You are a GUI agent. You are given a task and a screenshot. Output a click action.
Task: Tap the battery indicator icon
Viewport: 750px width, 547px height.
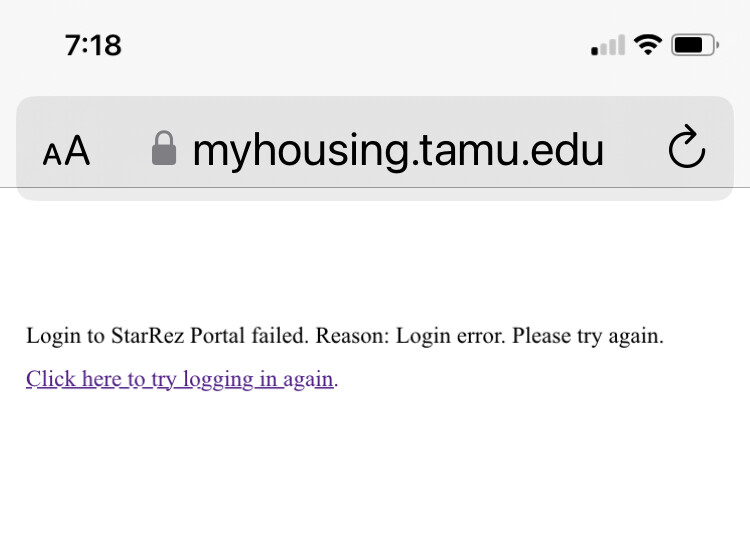tap(695, 45)
